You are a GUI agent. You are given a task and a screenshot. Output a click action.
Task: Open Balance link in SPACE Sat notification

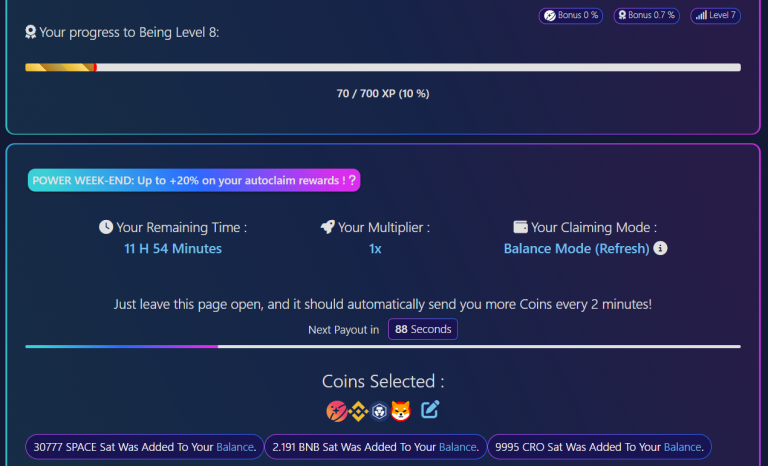[239, 447]
